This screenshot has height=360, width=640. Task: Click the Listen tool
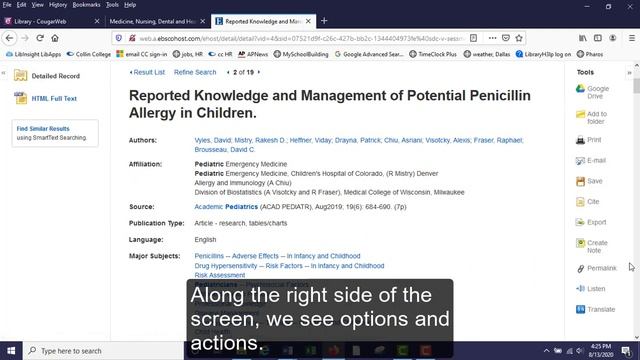point(591,289)
